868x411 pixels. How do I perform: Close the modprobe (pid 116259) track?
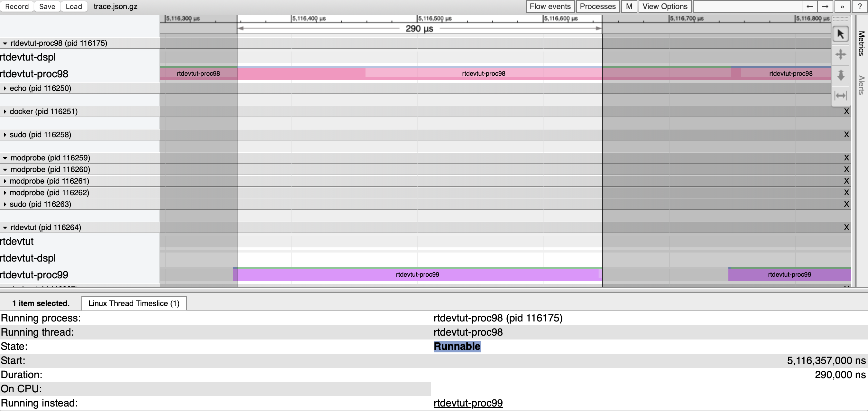(846, 158)
